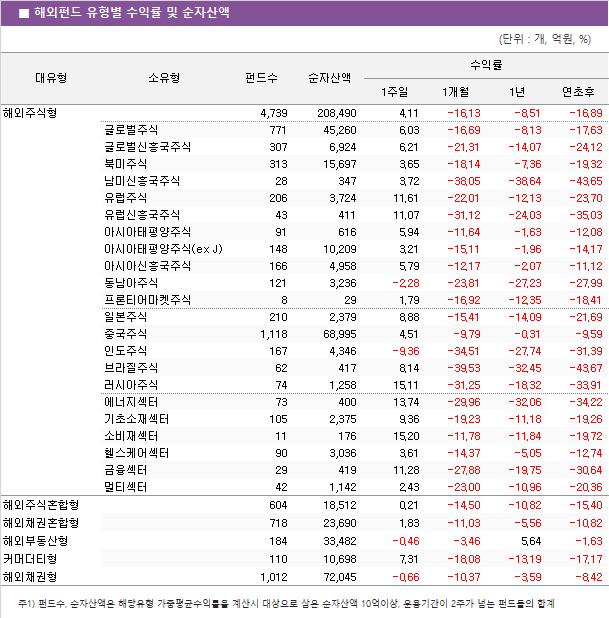Select the 해외채권형 row label
This screenshot has height=618, width=609.
point(30,577)
